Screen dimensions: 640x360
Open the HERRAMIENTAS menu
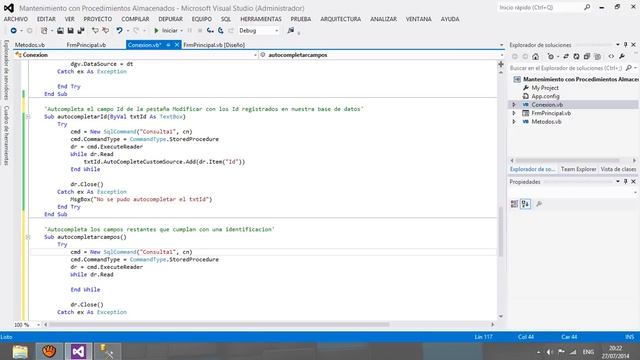pos(261,19)
